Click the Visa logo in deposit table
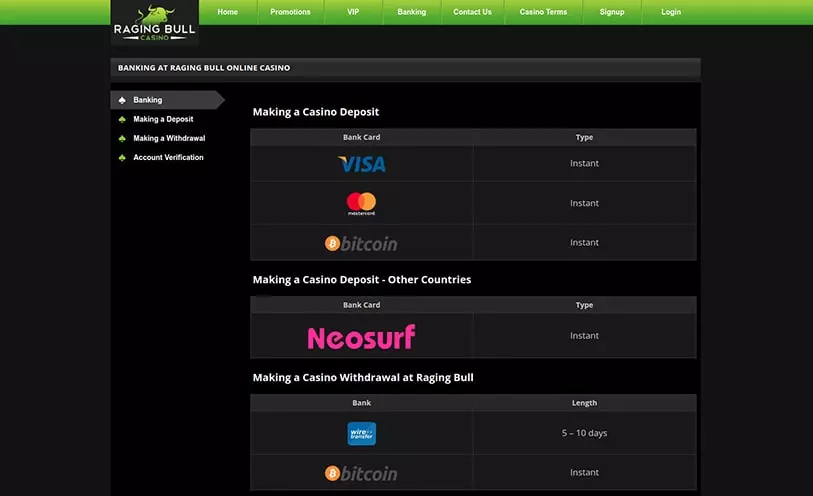Viewport: 813px width, 496px height. tap(361, 164)
